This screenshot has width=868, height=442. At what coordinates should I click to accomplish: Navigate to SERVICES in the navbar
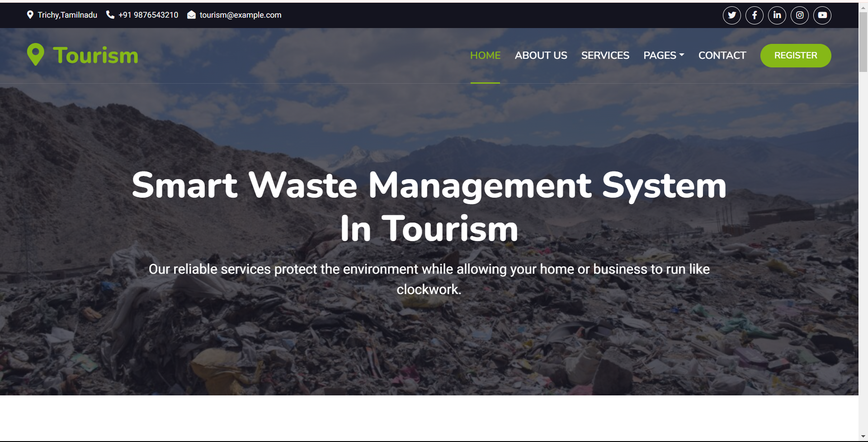(x=605, y=55)
